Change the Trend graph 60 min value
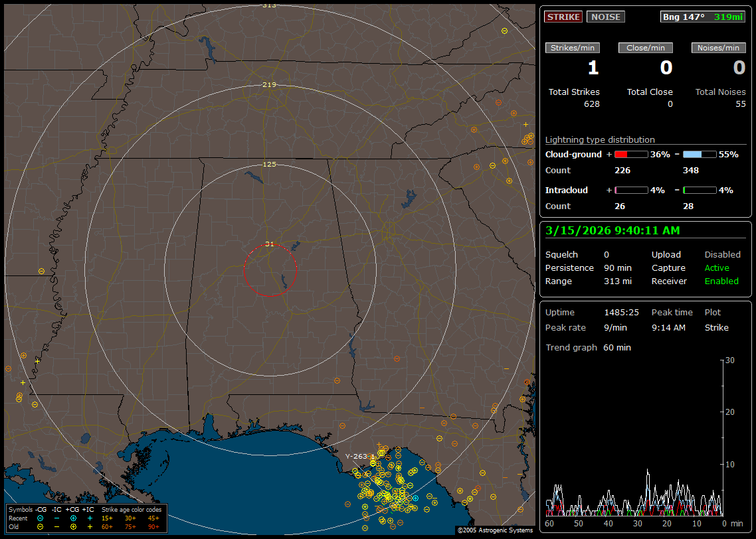Viewport: 756px width, 539px height. click(x=616, y=348)
